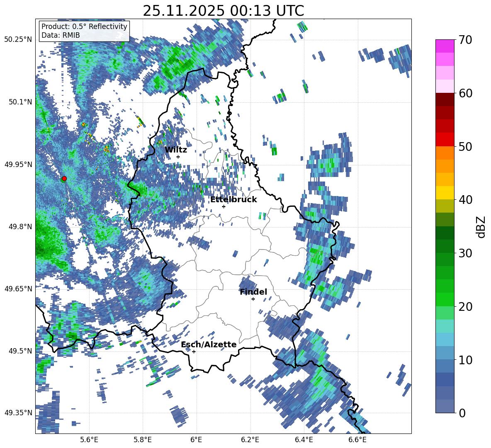This screenshot has height=448, width=491.
Task: Click the '5.8°E' longitude label
Action: 143,440
